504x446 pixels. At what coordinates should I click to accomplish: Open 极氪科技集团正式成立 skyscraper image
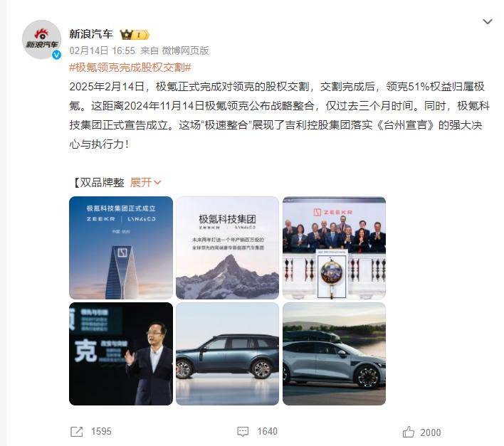pyautogui.click(x=121, y=248)
